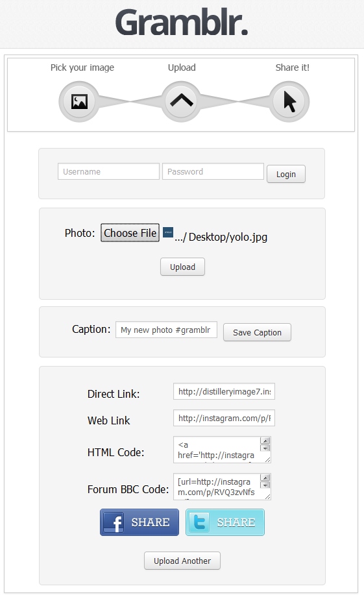Edit the caption text box
This screenshot has height=595, width=364.
166,330
